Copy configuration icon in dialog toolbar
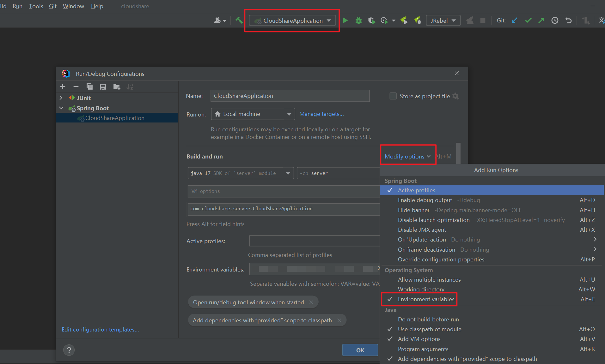The image size is (605, 364). click(x=89, y=87)
